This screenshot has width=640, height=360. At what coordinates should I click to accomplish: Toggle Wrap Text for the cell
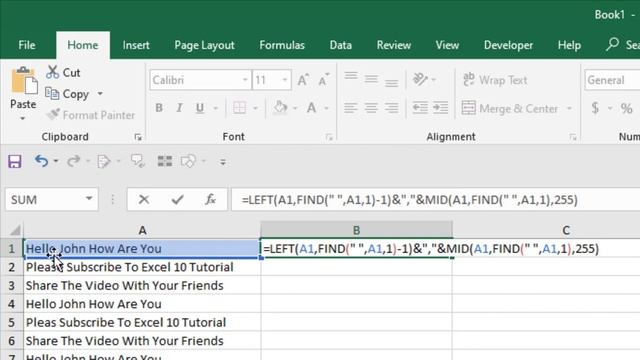coord(495,80)
